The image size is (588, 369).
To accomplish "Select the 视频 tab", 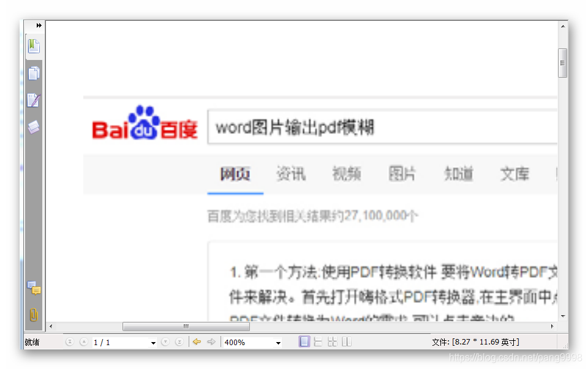I will [x=347, y=174].
